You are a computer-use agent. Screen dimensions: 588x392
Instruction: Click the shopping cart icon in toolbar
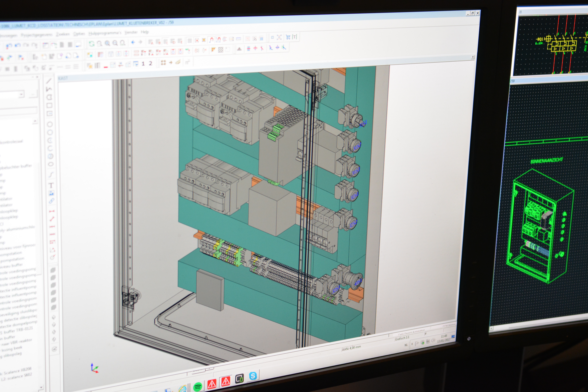pos(288,37)
